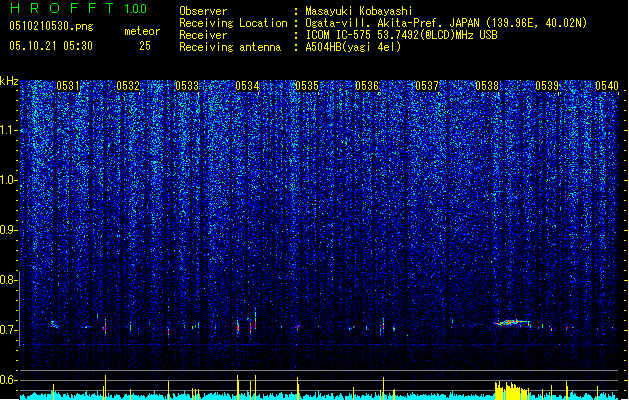Click the 0.7 kHz axis label
629x400 pixels.
(8, 330)
